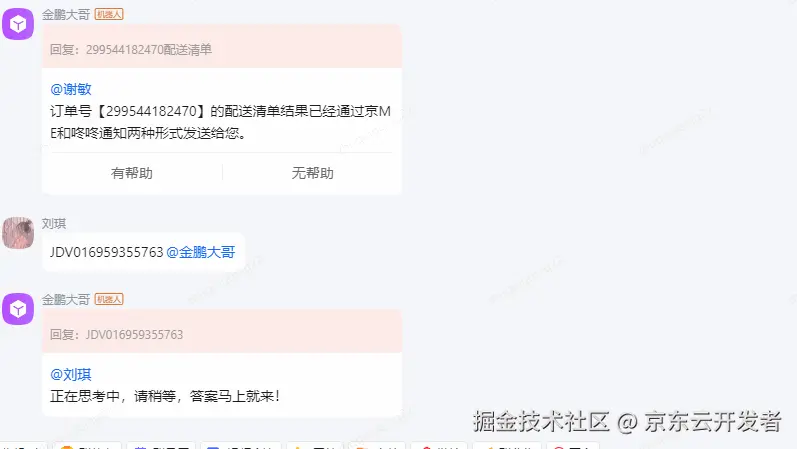Open 刘琪's profile photo avatar
The image size is (797, 449).
click(18, 233)
